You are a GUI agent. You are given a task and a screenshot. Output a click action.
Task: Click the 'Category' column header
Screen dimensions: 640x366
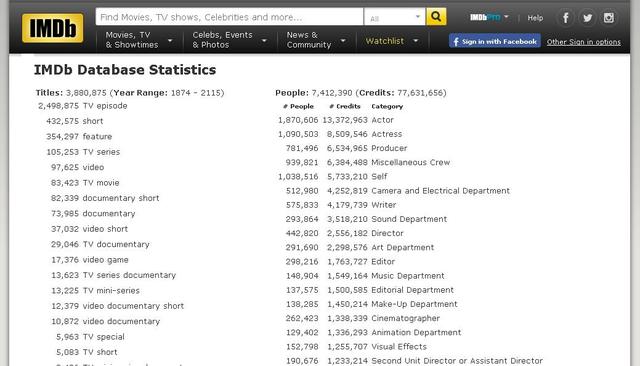coord(387,106)
